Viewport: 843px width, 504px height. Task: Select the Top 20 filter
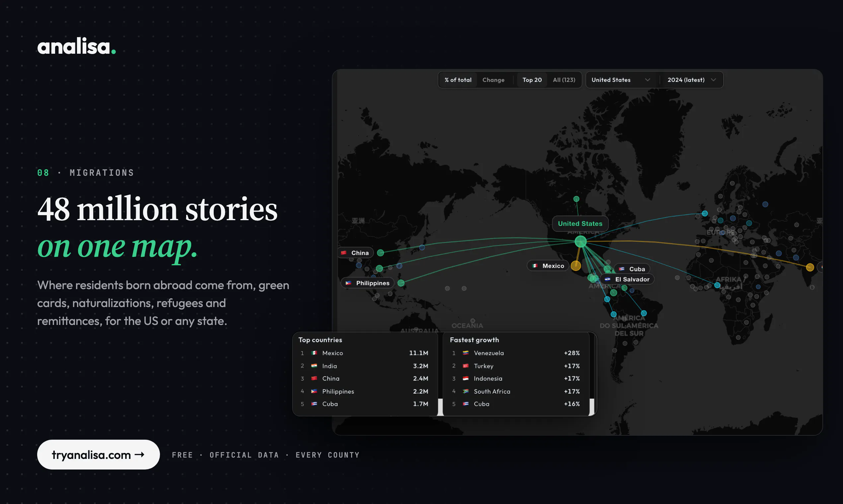click(x=532, y=80)
